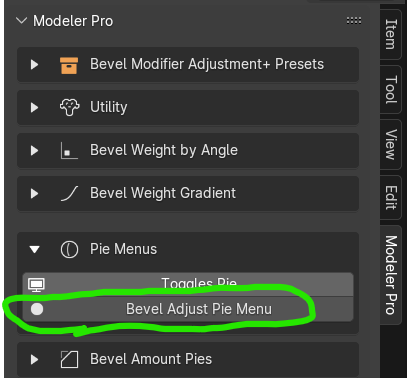
Task: Collapse the Pie Menus section arrow
Action: (x=34, y=249)
